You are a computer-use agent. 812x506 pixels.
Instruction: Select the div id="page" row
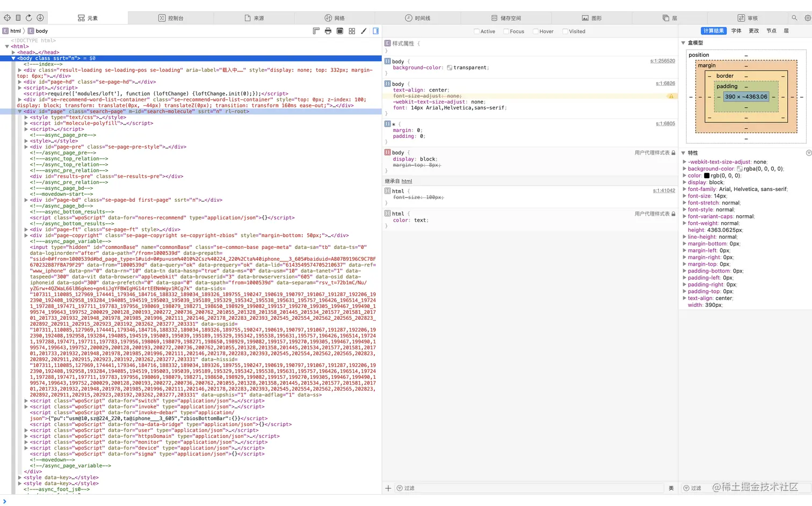click(x=191, y=111)
